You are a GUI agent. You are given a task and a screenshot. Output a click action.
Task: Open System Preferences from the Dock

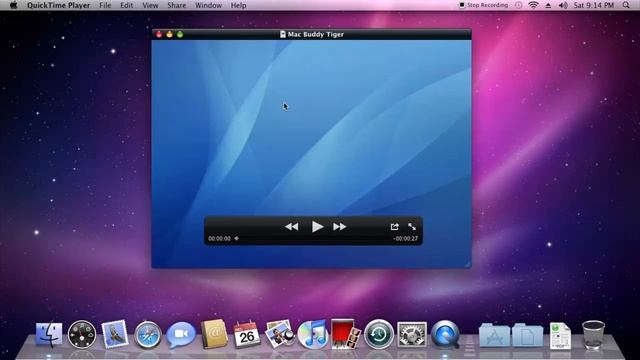pyautogui.click(x=412, y=335)
